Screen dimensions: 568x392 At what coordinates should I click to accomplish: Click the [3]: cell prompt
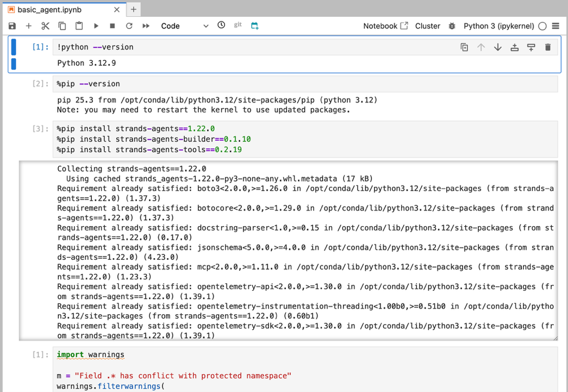click(40, 129)
